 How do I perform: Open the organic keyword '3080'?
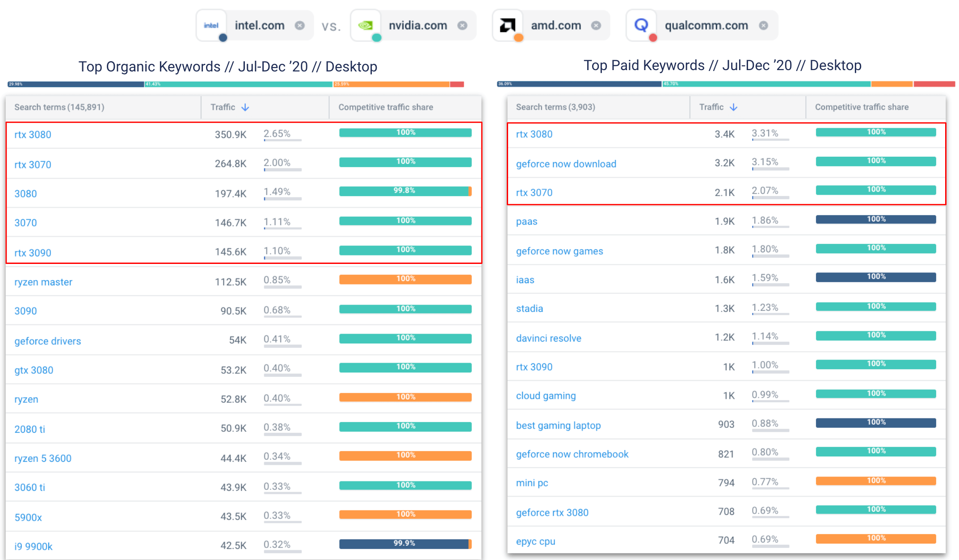[25, 194]
